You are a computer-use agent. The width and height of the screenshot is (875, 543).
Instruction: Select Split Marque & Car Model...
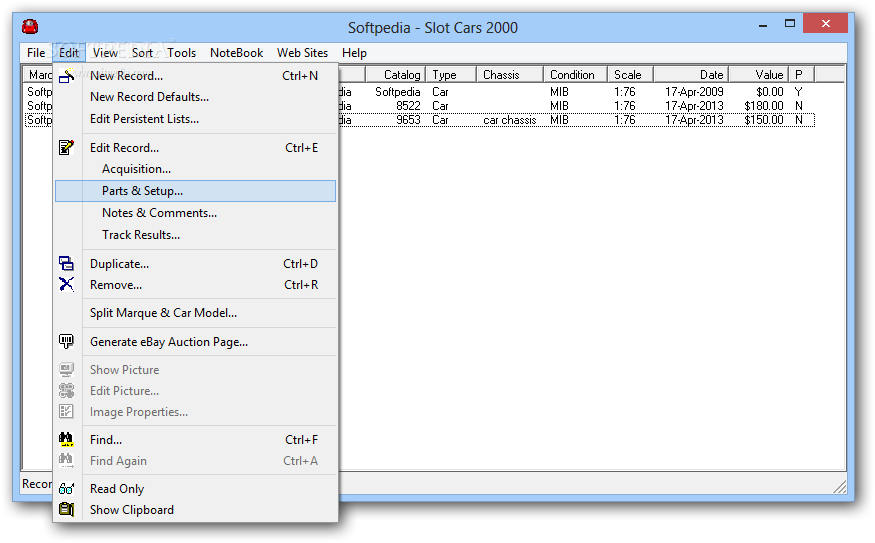click(195, 313)
